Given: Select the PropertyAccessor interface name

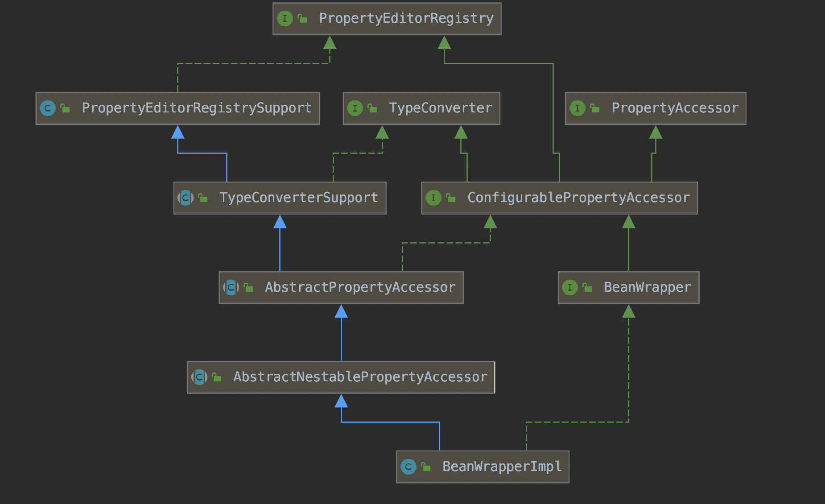Looking at the screenshot, I should pos(675,108).
